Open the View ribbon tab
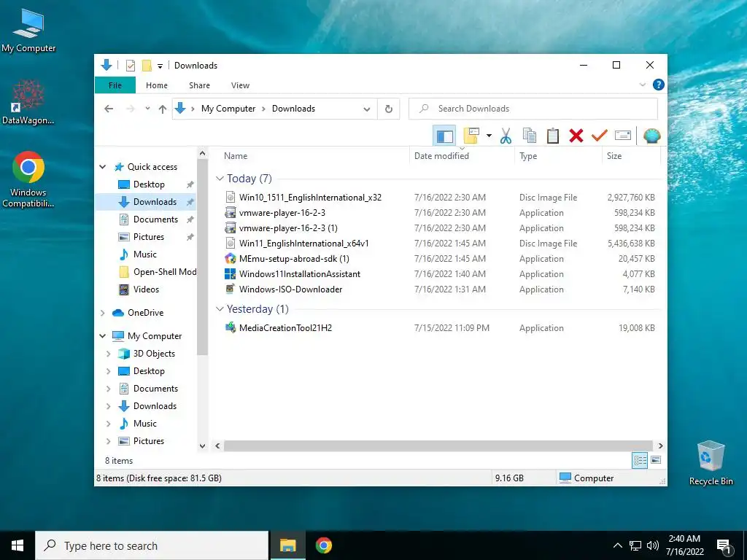 point(240,85)
